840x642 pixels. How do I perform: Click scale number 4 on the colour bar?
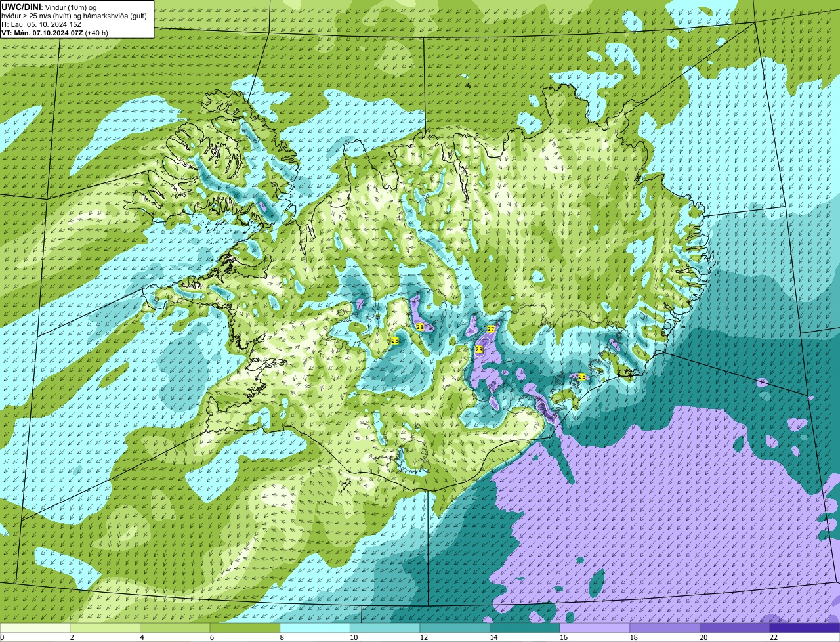142,637
